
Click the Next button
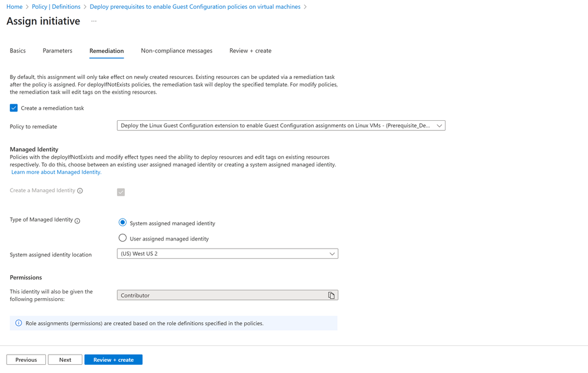[65, 359]
